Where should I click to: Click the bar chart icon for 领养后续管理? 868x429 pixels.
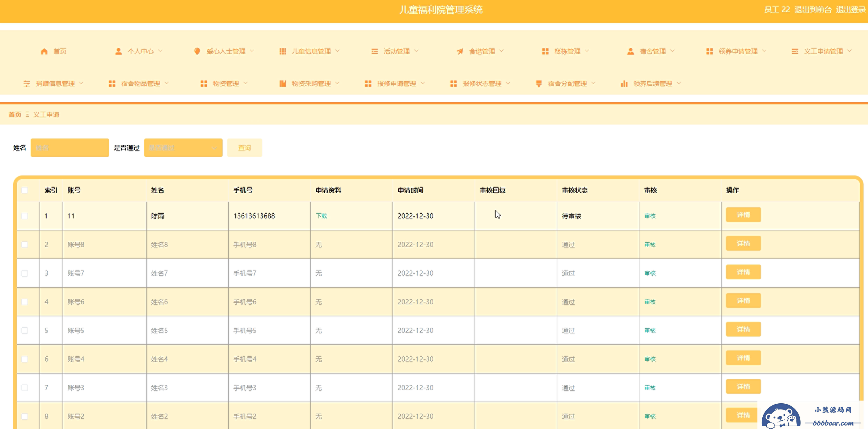tap(624, 84)
